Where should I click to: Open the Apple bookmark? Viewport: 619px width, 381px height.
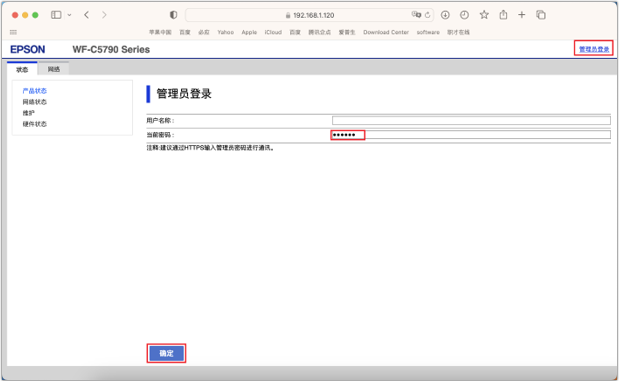pos(249,32)
